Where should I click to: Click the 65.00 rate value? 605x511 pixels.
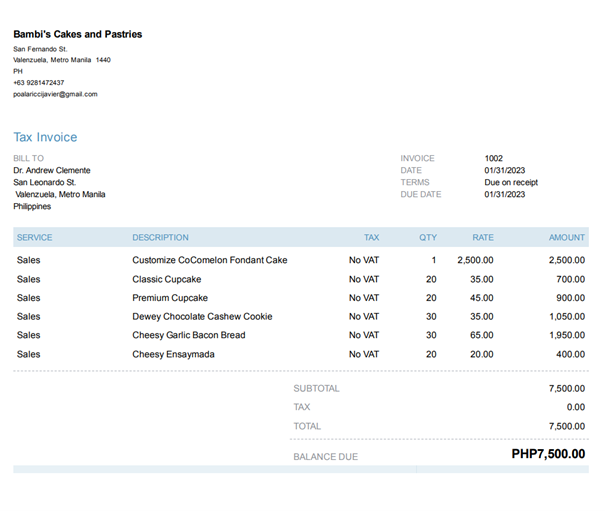coord(482,335)
